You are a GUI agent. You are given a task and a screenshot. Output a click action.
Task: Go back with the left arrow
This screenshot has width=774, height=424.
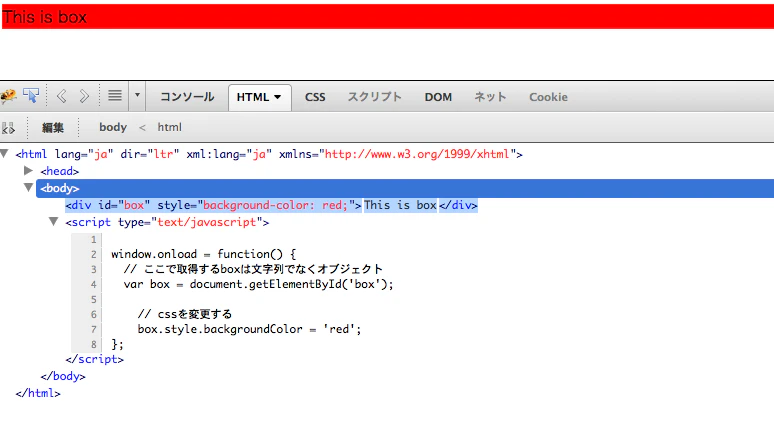(x=62, y=96)
